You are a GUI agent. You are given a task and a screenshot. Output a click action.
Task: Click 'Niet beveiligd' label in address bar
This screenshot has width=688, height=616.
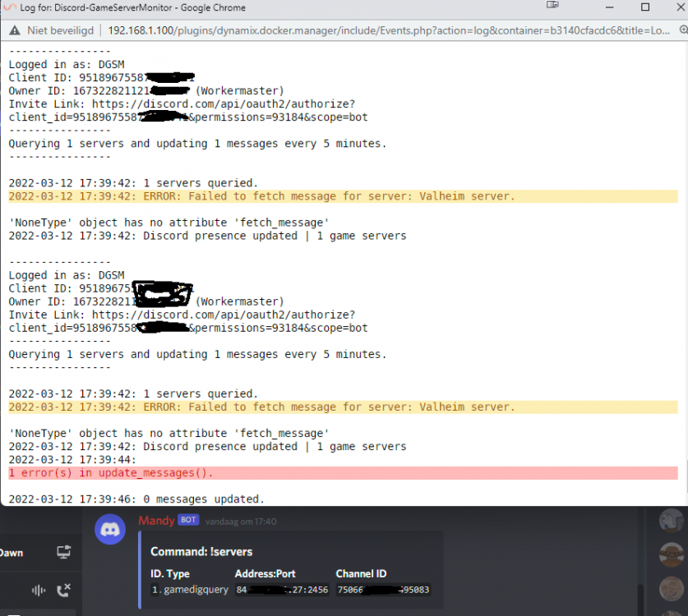pyautogui.click(x=60, y=30)
